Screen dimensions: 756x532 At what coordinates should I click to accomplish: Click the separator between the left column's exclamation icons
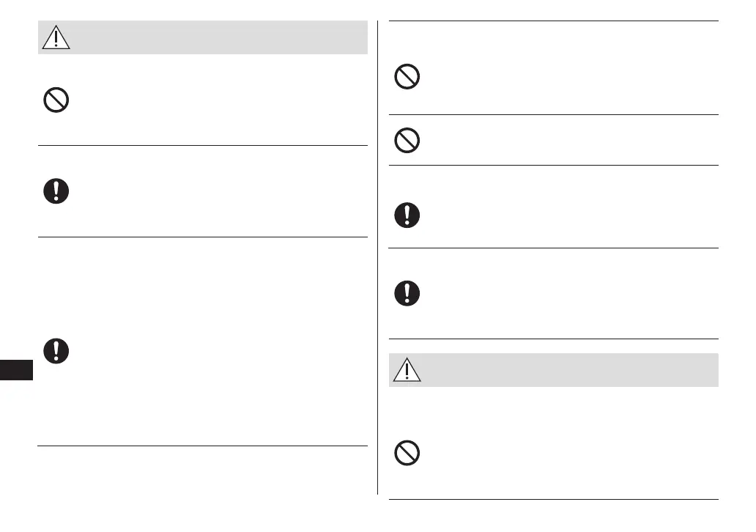click(x=202, y=237)
